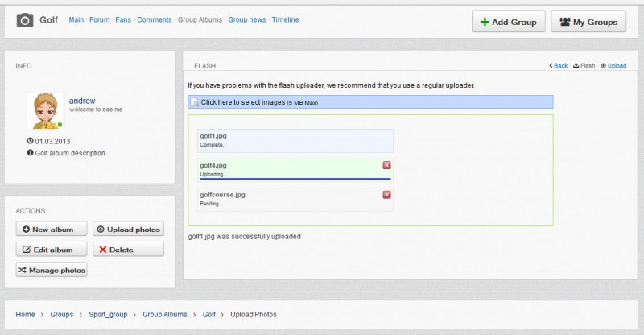
Task: Click Upload photos in Actions panel
Action: (x=128, y=230)
